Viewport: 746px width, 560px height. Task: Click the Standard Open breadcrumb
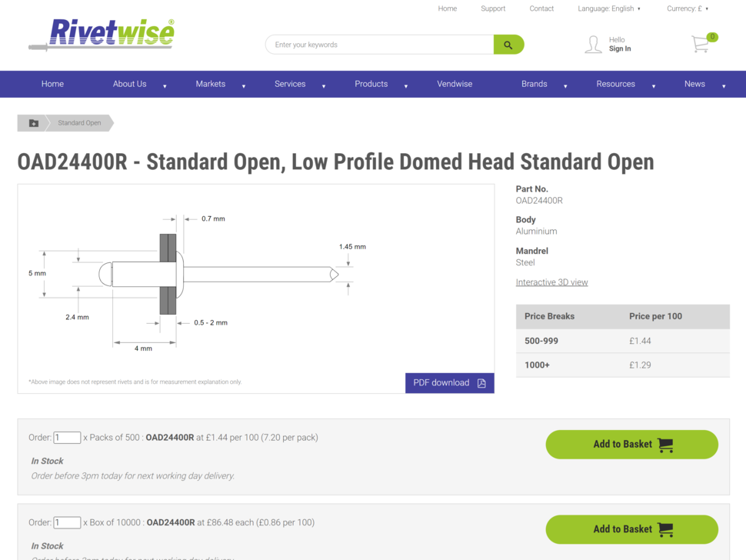tap(79, 123)
